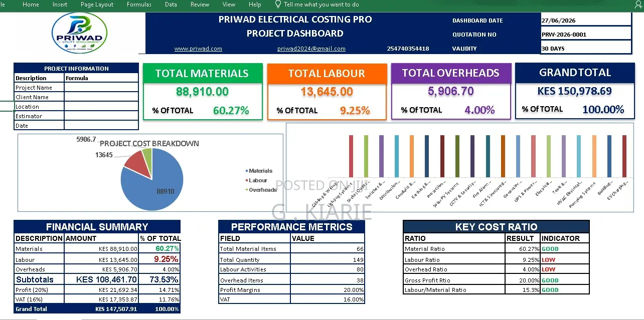
Task: Select the quotation number PRW-2026-0001 cell
Action: [x=585, y=35]
